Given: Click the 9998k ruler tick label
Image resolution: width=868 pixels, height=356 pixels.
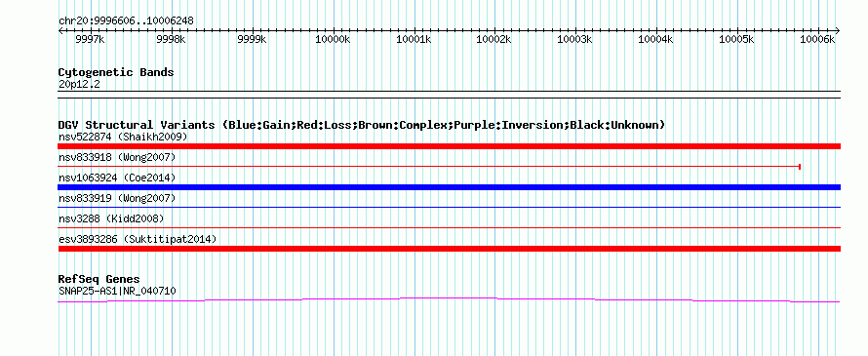Looking at the screenshot, I should [x=171, y=40].
